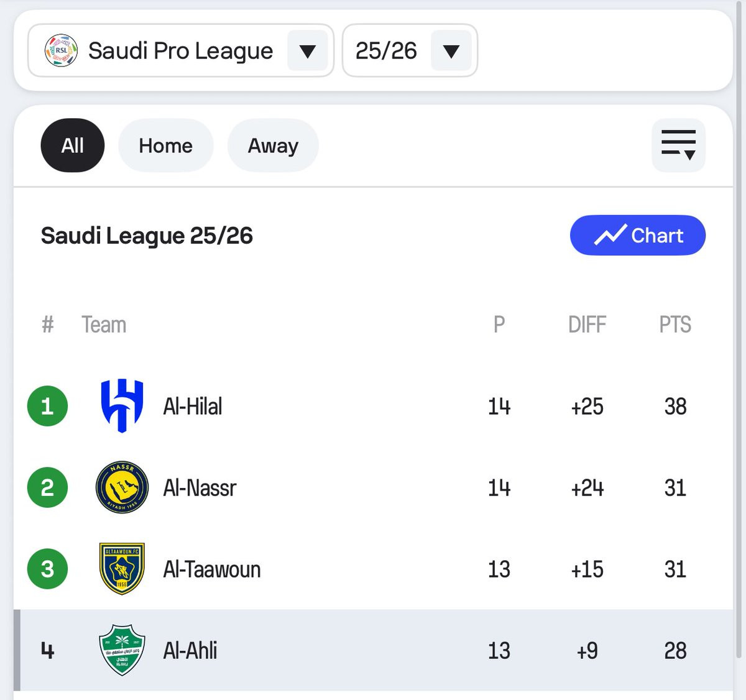Viewport: 746px width, 700px height.
Task: Expand the Saudi Pro League dropdown arrow
Action: tap(308, 51)
